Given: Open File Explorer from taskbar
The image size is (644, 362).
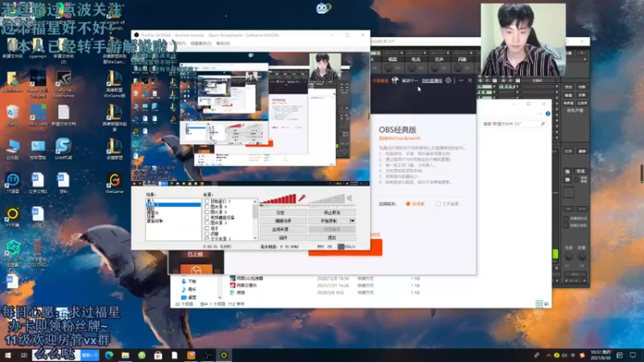Looking at the screenshot, I should click(126, 355).
